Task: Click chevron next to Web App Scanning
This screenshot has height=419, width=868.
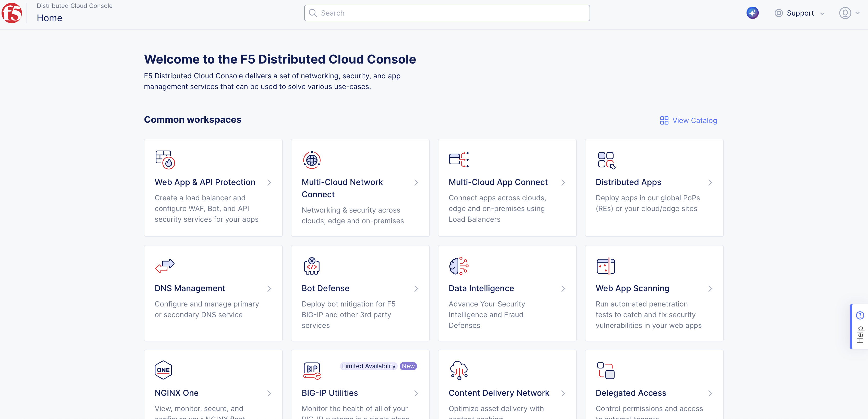Action: click(x=710, y=289)
